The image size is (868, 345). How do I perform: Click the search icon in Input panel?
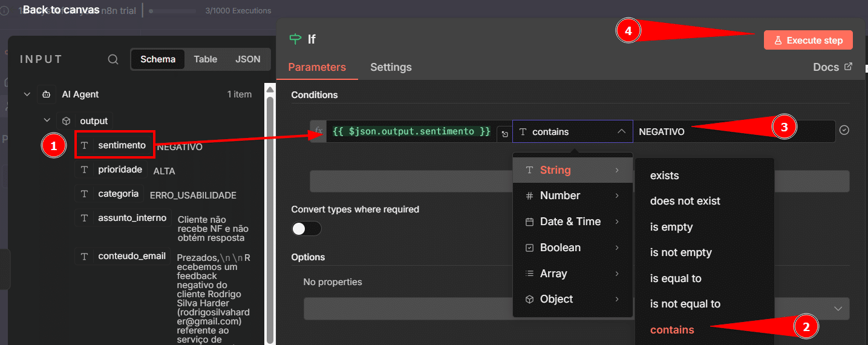click(x=113, y=59)
